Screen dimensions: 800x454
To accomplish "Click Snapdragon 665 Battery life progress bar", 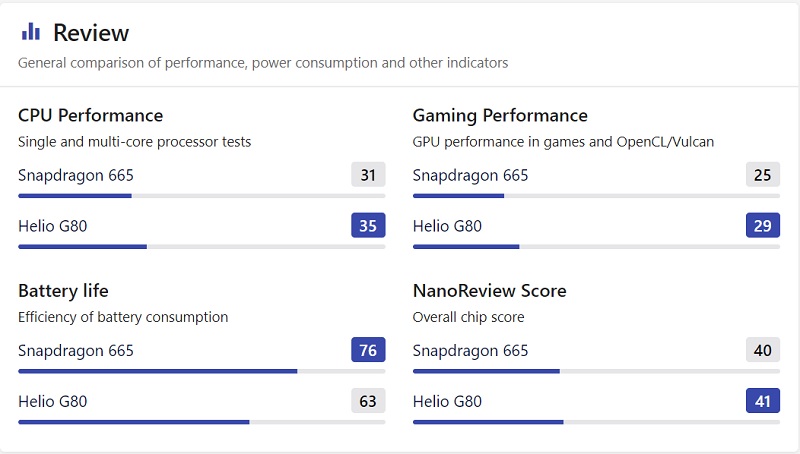I will [x=201, y=371].
